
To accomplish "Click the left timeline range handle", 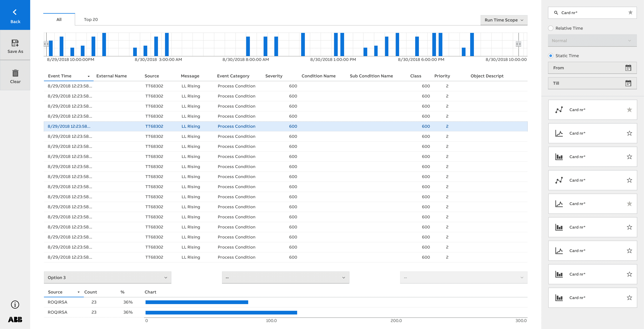I will point(46,44).
